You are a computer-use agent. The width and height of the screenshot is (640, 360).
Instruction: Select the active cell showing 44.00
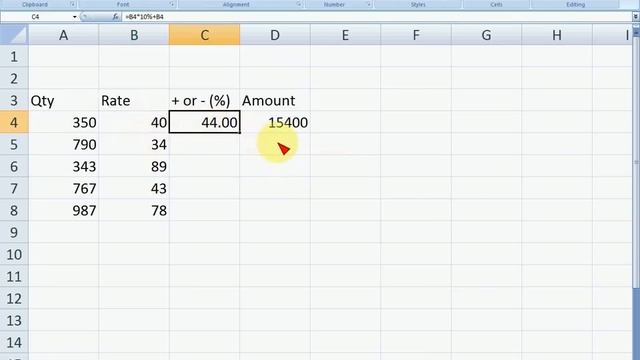coord(204,122)
